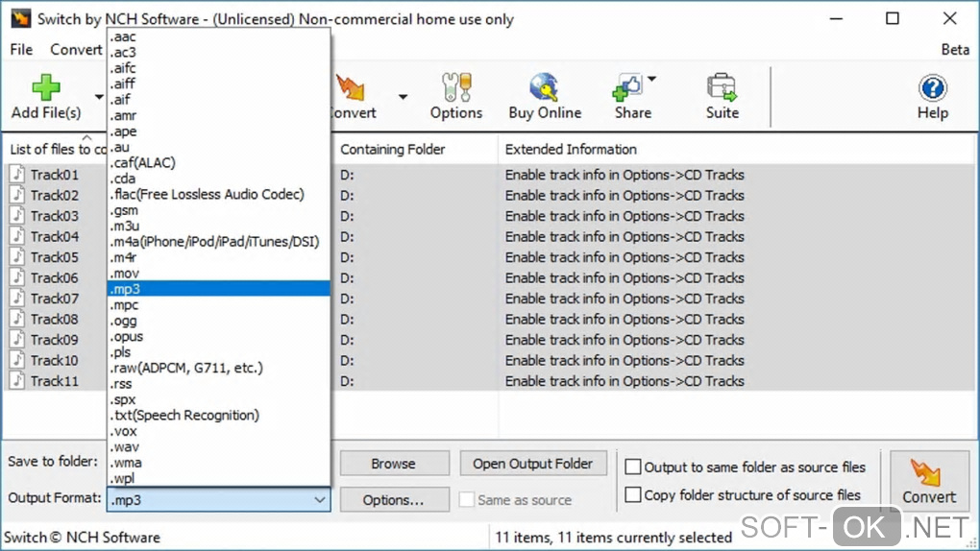The width and height of the screenshot is (980, 551).
Task: Click the large Convert button at bottom right
Action: [x=929, y=481]
